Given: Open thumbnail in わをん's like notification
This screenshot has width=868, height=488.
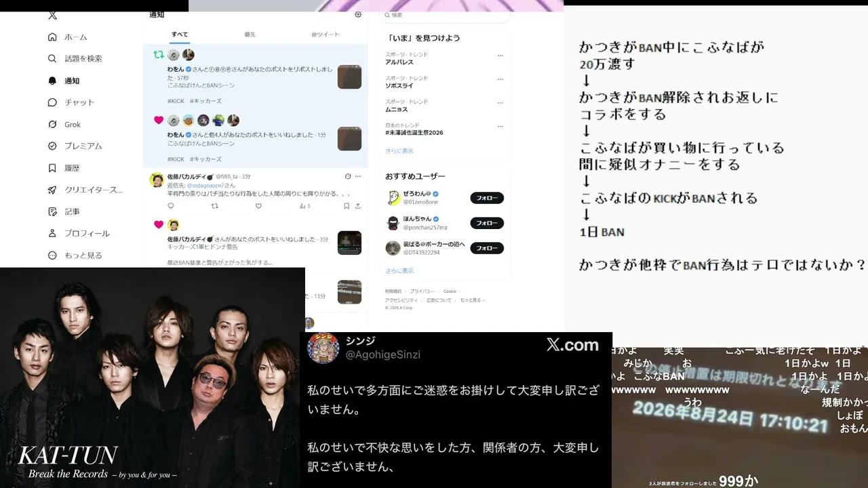Looking at the screenshot, I should click(x=349, y=138).
